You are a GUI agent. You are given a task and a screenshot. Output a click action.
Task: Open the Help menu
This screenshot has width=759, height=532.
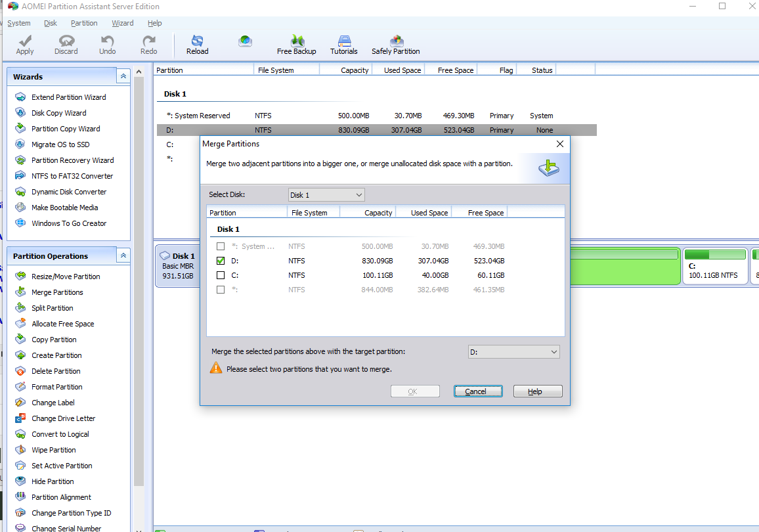(x=154, y=23)
